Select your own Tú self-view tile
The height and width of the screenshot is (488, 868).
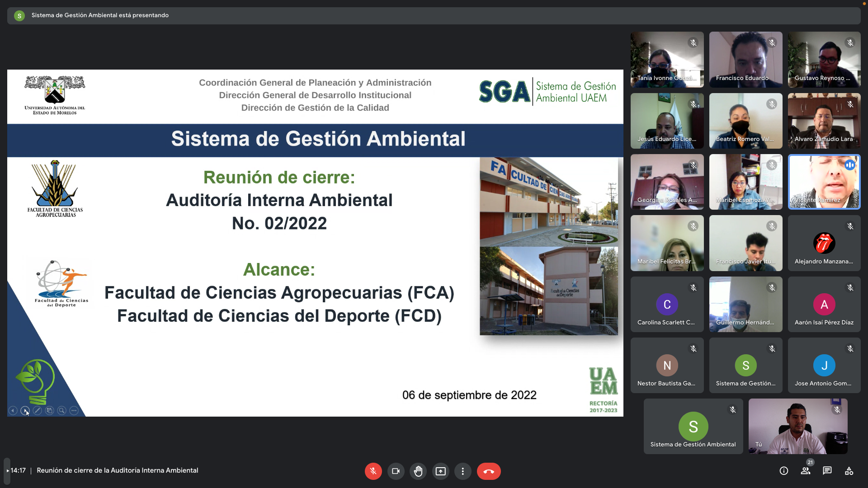click(x=798, y=426)
